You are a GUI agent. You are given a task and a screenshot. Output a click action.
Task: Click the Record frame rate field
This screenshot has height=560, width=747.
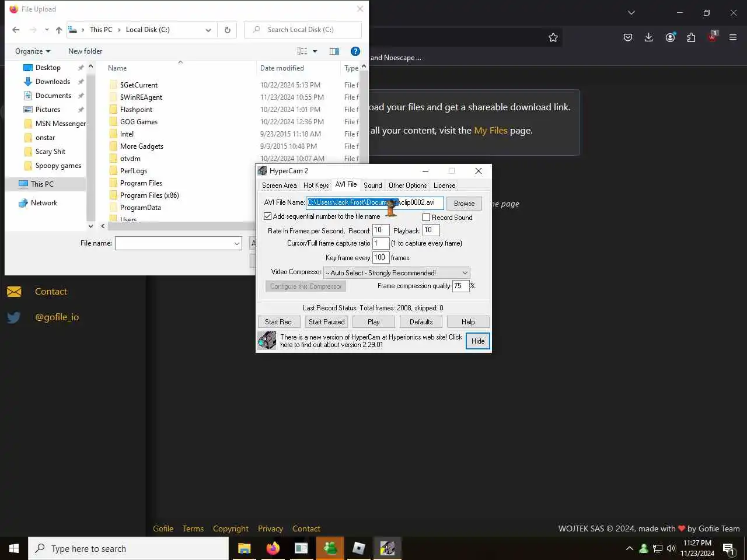click(x=381, y=230)
